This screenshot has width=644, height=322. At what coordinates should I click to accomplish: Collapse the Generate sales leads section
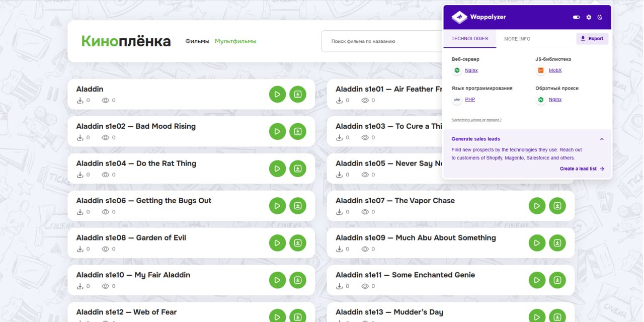602,139
